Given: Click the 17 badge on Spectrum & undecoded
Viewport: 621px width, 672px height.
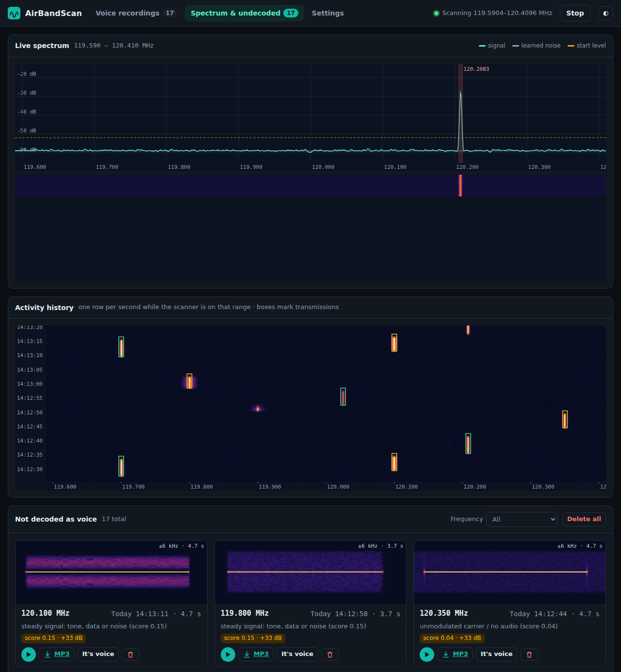Looking at the screenshot, I should (291, 13).
